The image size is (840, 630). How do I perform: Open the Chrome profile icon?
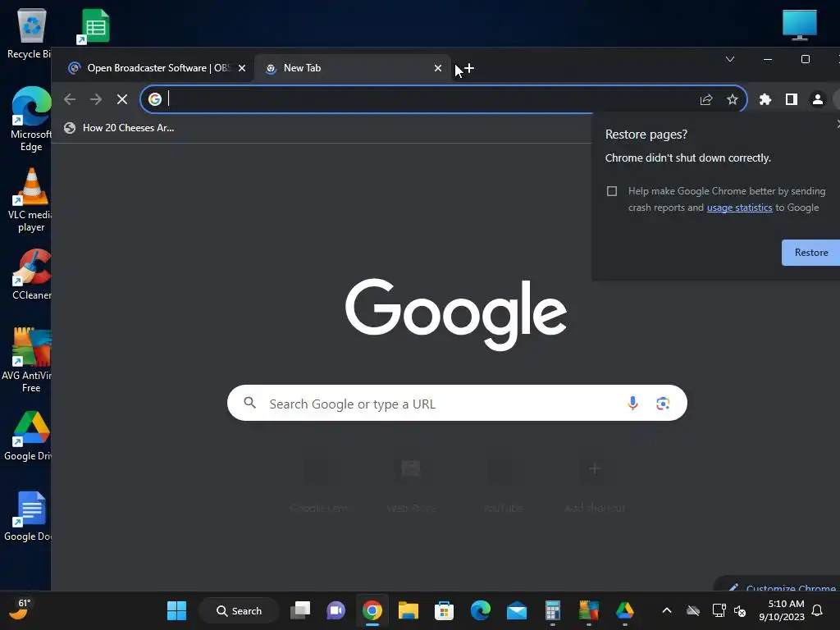coord(818,99)
